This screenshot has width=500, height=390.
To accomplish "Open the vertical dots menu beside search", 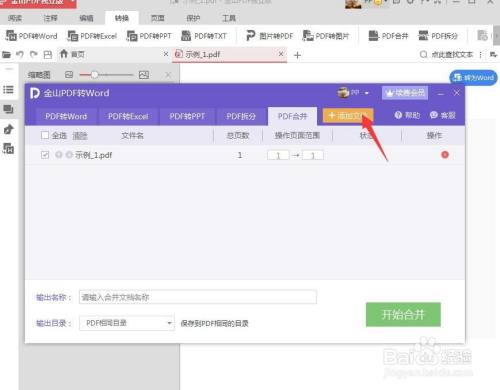I will [480, 55].
